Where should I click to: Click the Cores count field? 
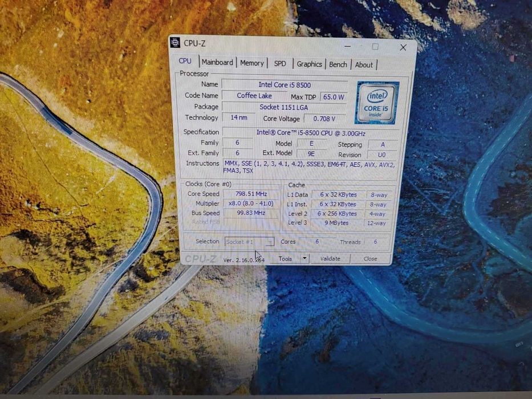click(317, 242)
